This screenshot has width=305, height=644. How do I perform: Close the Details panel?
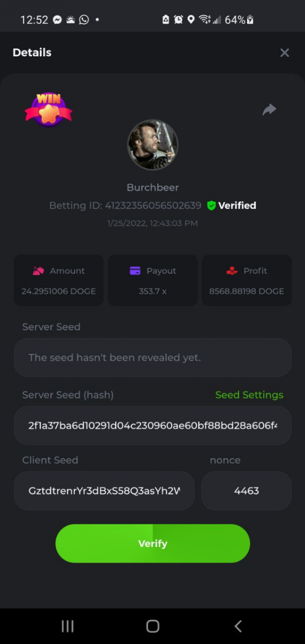coord(285,53)
